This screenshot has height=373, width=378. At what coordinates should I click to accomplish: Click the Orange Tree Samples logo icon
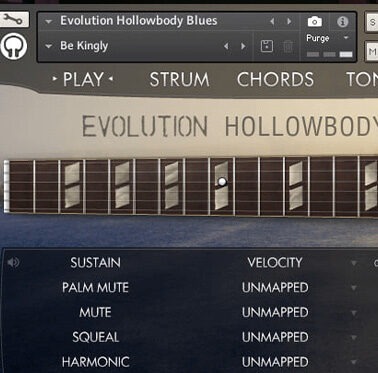(14, 46)
